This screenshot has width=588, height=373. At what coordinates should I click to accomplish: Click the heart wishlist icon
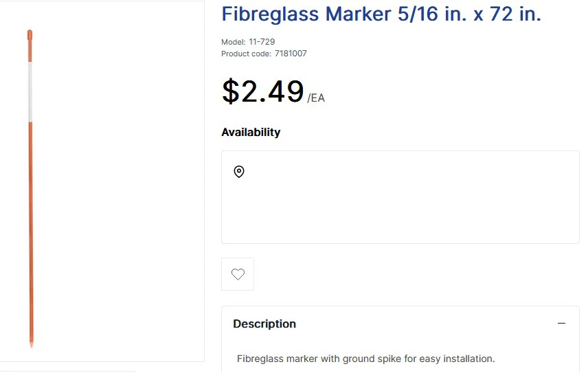coord(238,274)
